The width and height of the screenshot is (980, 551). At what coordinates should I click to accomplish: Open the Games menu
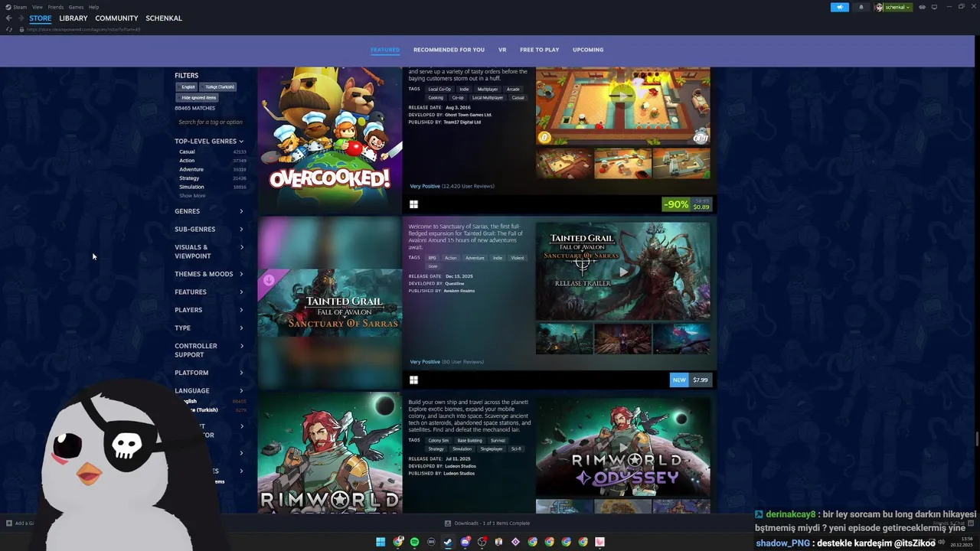pyautogui.click(x=76, y=7)
